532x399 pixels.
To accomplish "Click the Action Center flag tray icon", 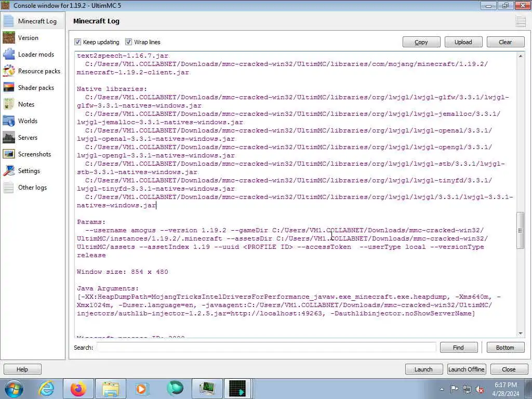I will [x=454, y=389].
